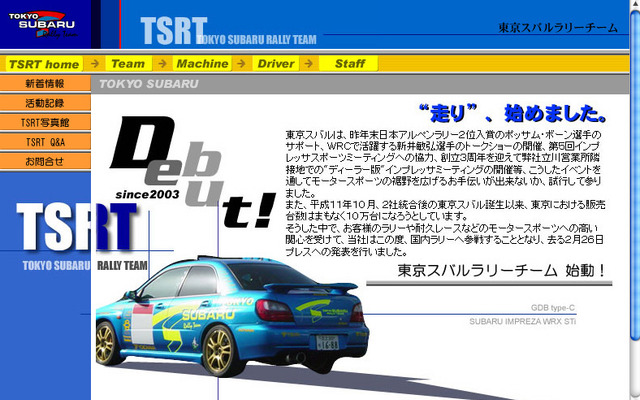Open the TSRT home nav tab
Screen dimensions: 640x400
pyautogui.click(x=44, y=64)
